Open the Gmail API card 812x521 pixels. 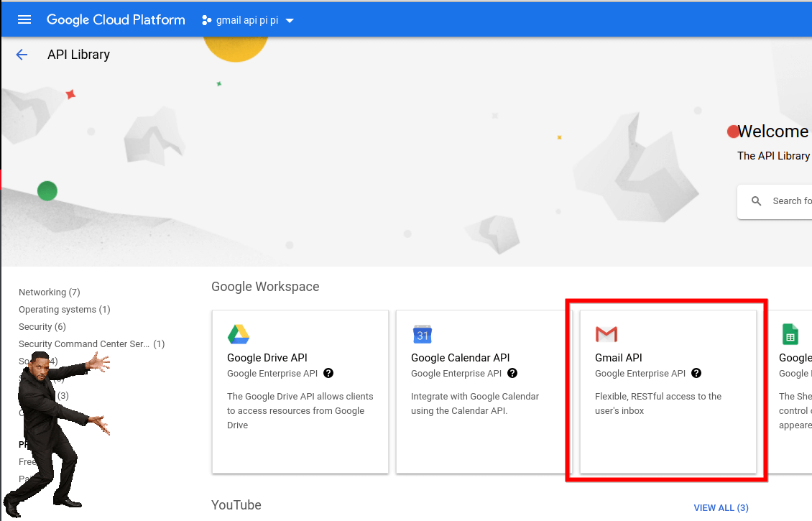click(668, 392)
